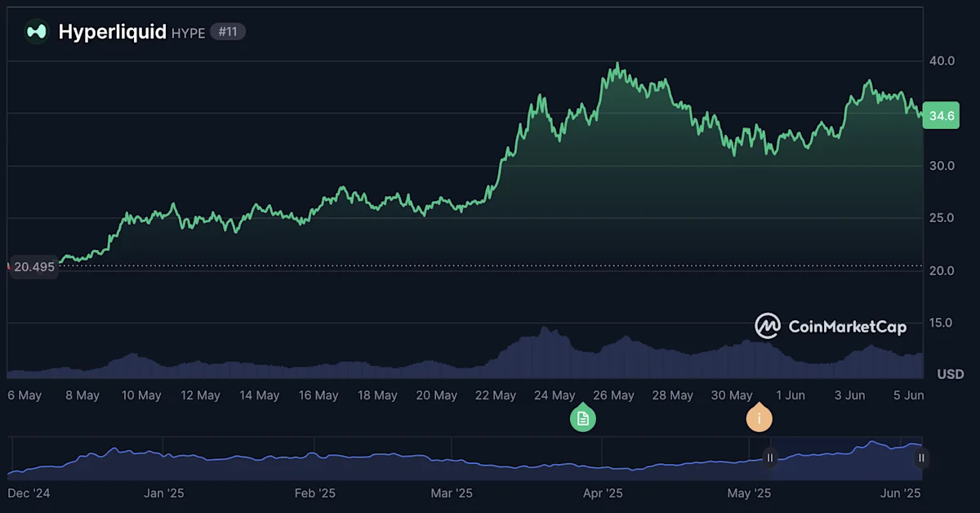The height and width of the screenshot is (513, 980).
Task: Click Feb '25 on the range navigator
Action: point(315,493)
